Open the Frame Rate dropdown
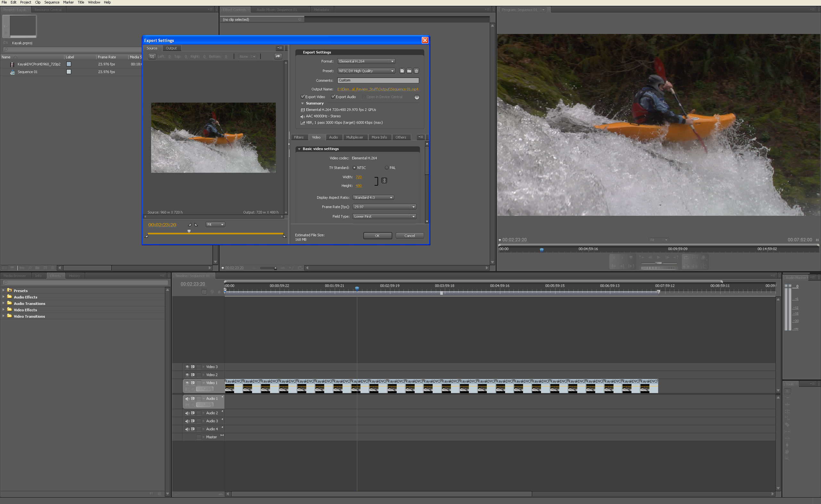The image size is (821, 504). (384, 207)
